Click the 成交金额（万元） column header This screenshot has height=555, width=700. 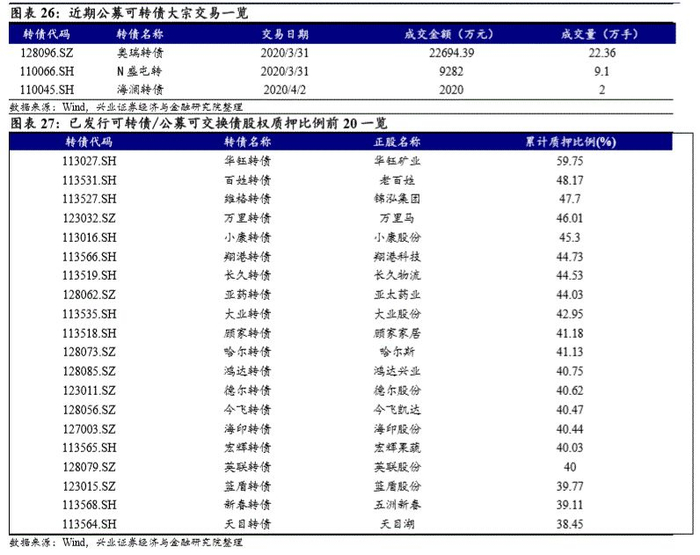click(449, 34)
